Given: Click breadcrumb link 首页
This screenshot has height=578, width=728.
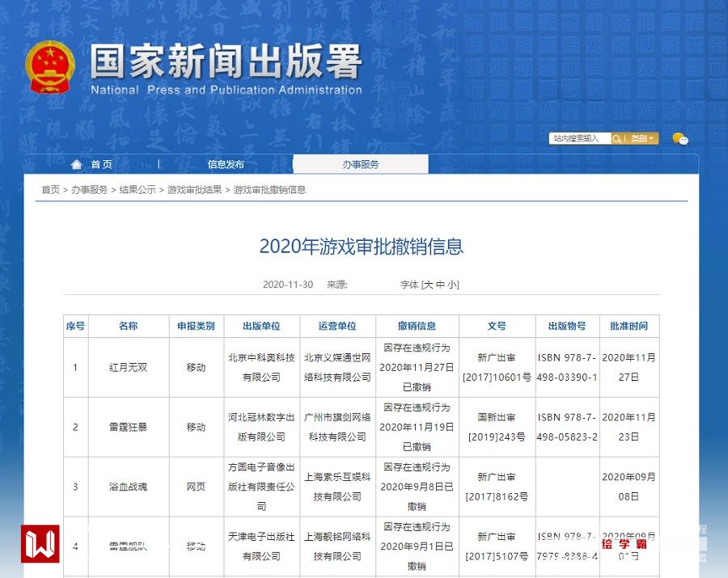Looking at the screenshot, I should click(x=51, y=190).
